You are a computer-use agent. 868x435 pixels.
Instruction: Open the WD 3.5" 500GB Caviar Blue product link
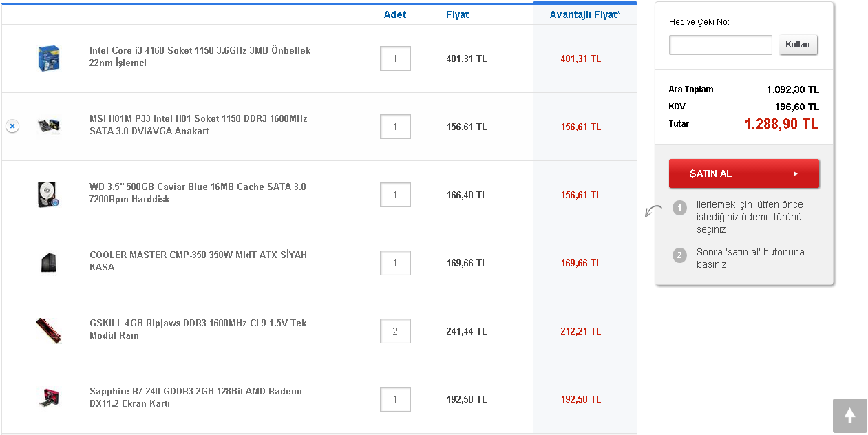point(198,193)
